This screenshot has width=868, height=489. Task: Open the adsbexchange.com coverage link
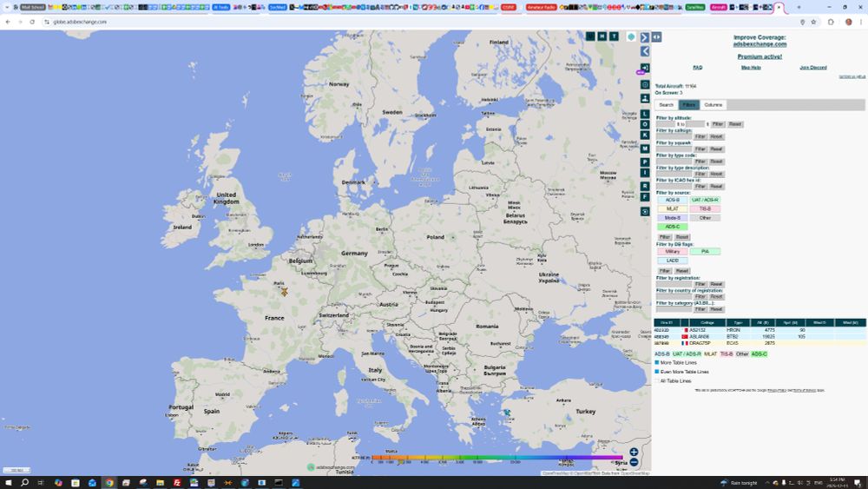click(x=759, y=44)
